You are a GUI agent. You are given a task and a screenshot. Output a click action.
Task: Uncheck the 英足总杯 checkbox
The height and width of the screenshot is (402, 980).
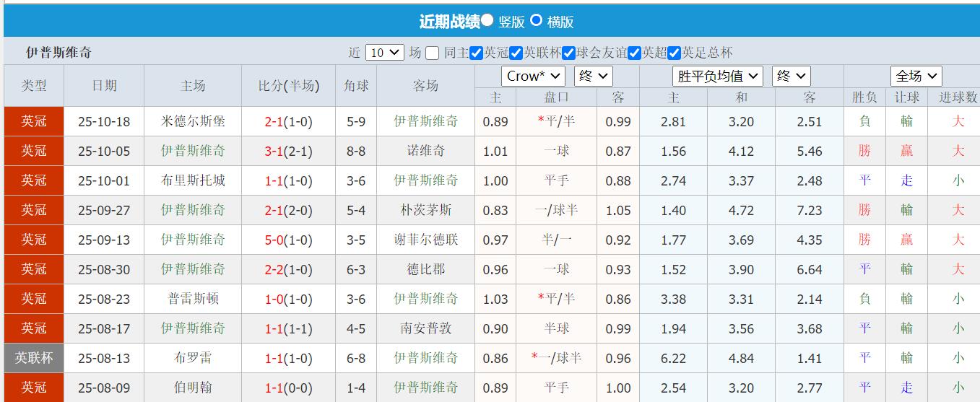click(x=675, y=53)
